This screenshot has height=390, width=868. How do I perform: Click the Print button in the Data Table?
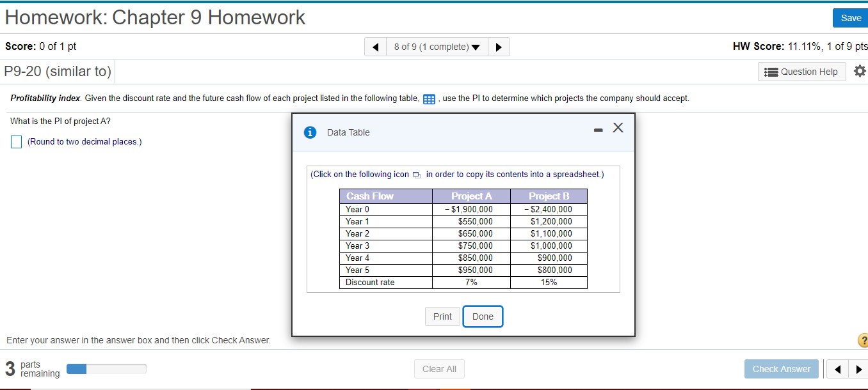click(442, 316)
